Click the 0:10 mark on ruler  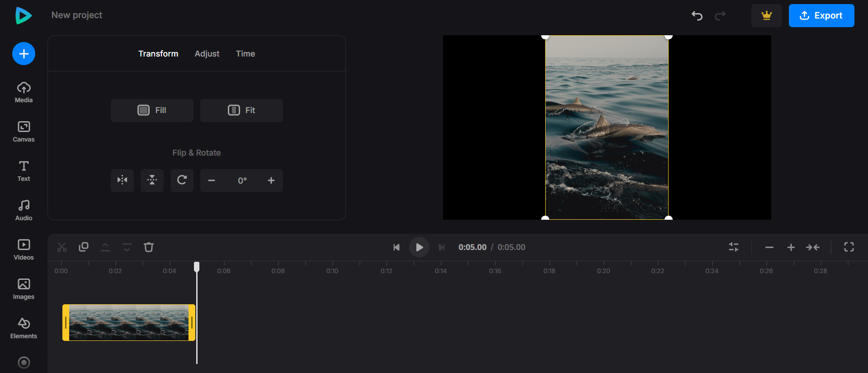point(332,271)
